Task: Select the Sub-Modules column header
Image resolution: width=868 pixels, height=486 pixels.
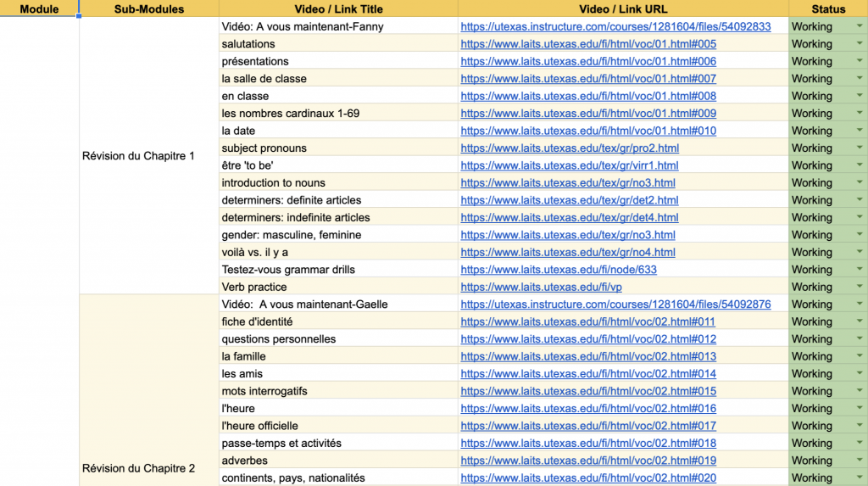Action: (x=149, y=8)
